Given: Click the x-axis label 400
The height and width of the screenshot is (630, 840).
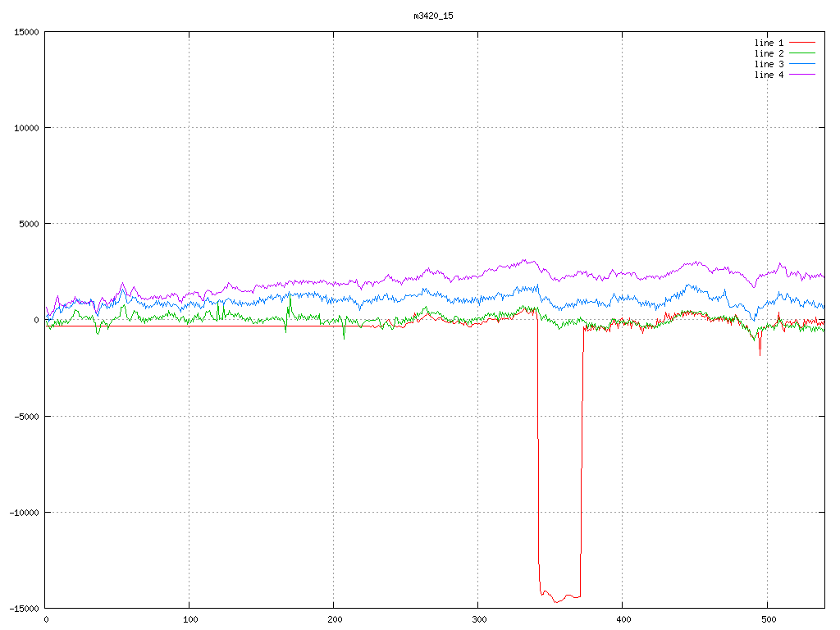Looking at the screenshot, I should coord(623,620).
